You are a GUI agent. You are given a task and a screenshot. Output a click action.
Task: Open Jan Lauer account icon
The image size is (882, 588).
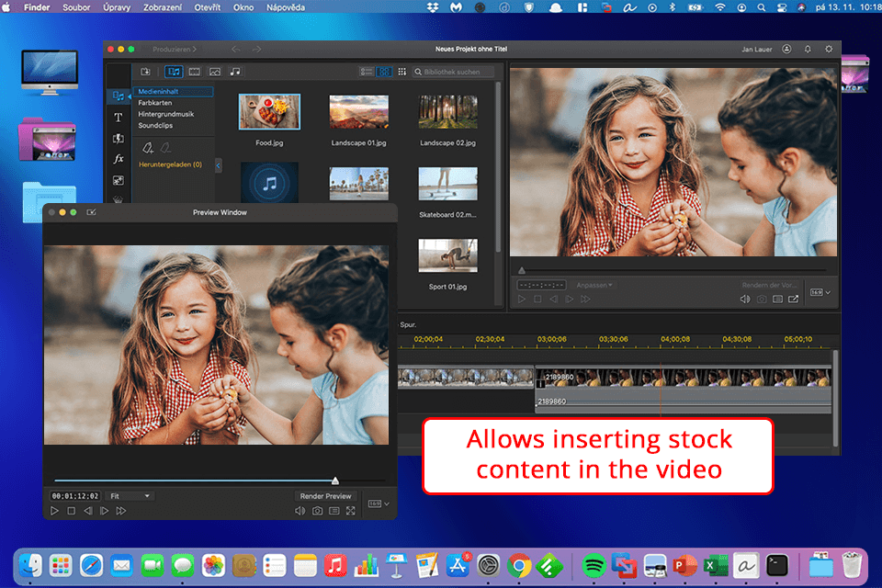(786, 49)
